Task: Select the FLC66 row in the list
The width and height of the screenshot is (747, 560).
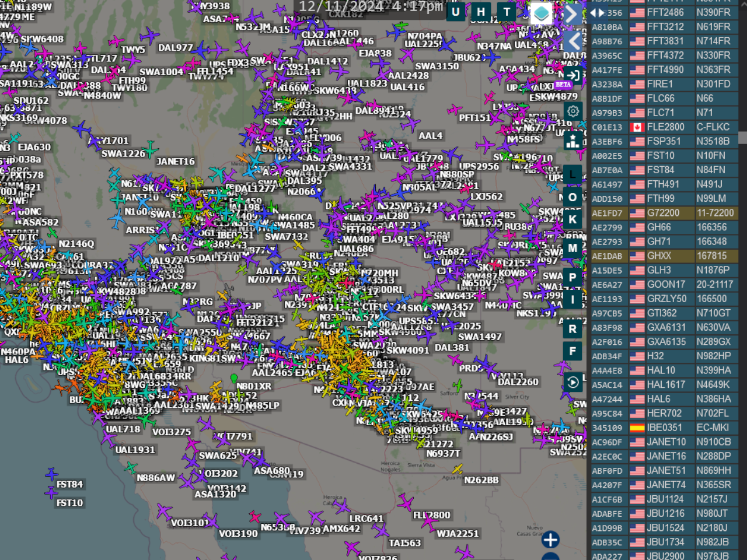Action: (x=664, y=99)
